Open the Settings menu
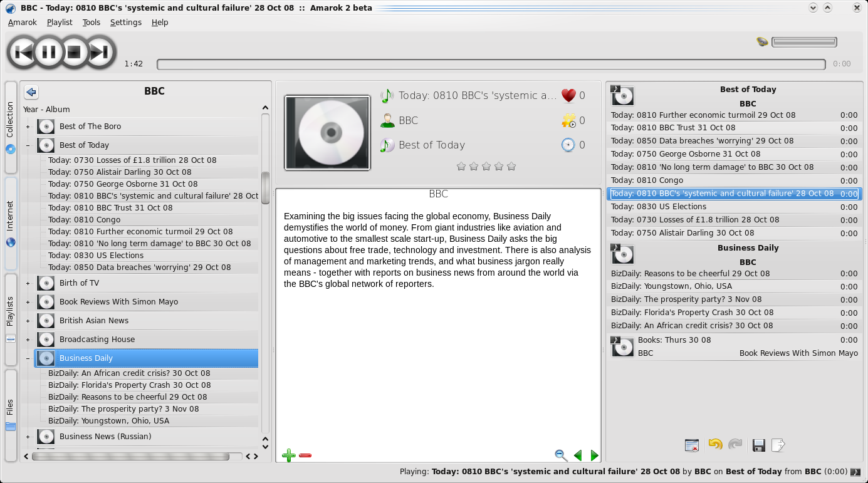The image size is (868, 483). tap(126, 23)
